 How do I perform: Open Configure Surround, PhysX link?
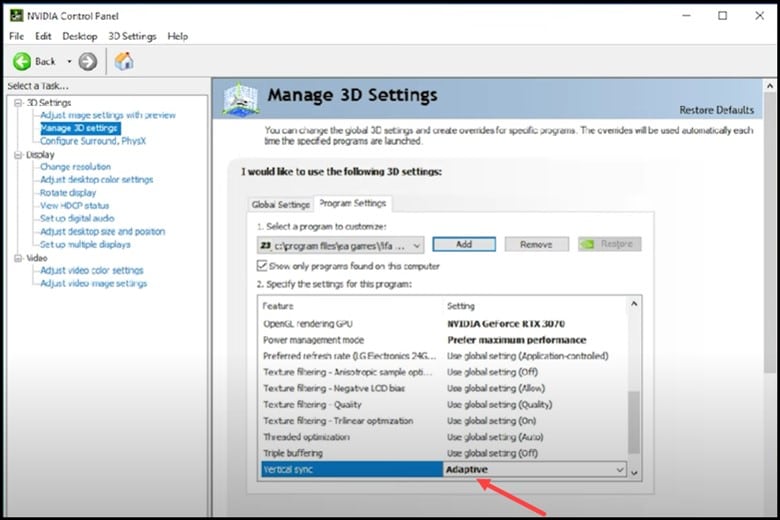tap(92, 141)
